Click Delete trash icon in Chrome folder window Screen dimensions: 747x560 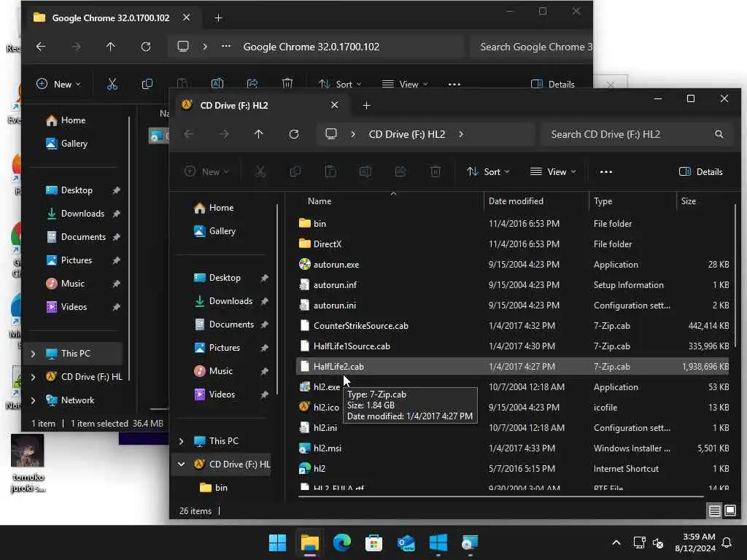click(x=287, y=85)
